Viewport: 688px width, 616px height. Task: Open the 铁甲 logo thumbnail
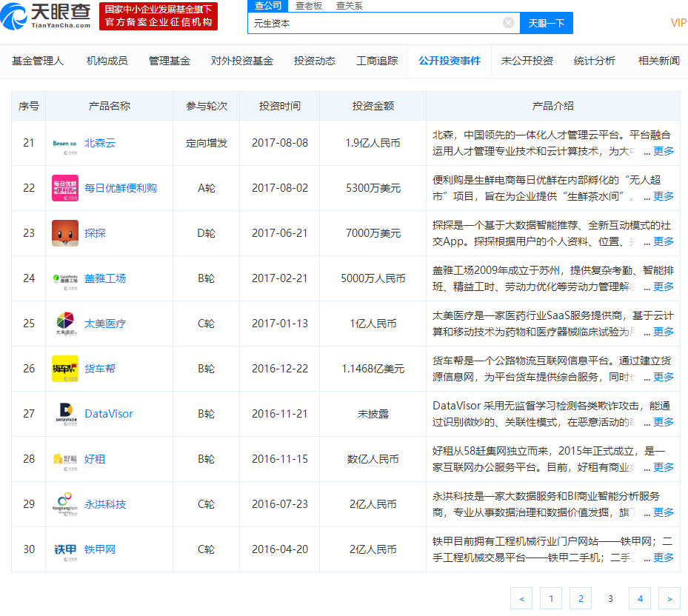(65, 549)
